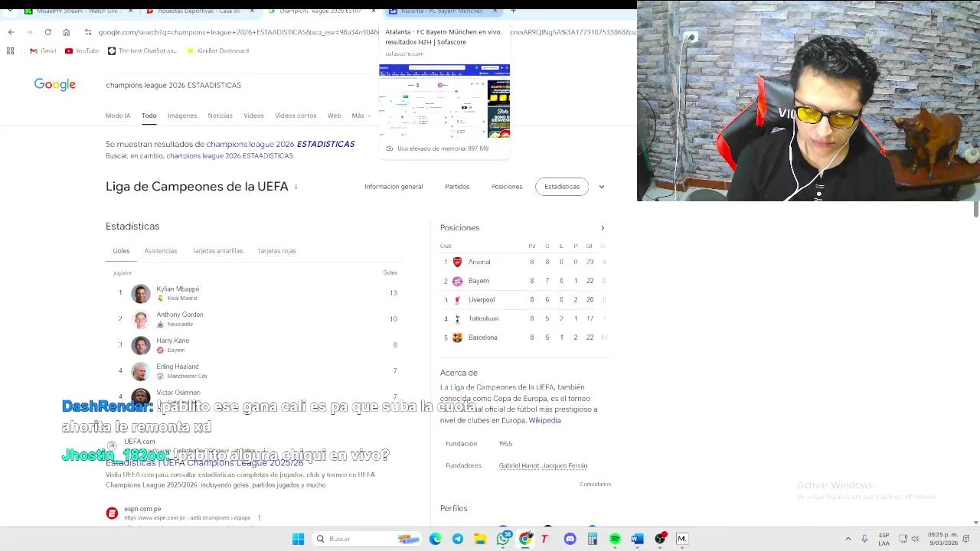Open Discord from the taskbar
Image resolution: width=980 pixels, height=551 pixels.
(570, 539)
